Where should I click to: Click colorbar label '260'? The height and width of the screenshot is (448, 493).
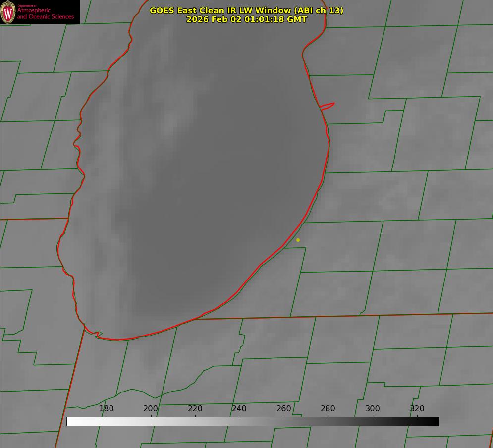(x=283, y=408)
